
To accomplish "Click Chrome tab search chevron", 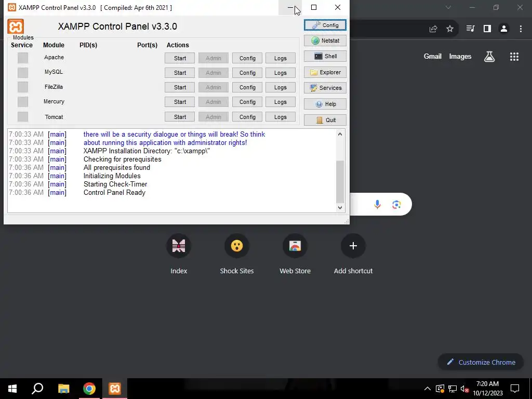I will coord(448,7).
